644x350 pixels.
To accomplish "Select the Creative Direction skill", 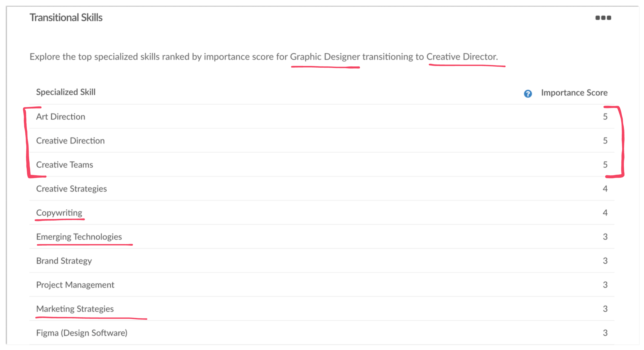I will [x=70, y=141].
